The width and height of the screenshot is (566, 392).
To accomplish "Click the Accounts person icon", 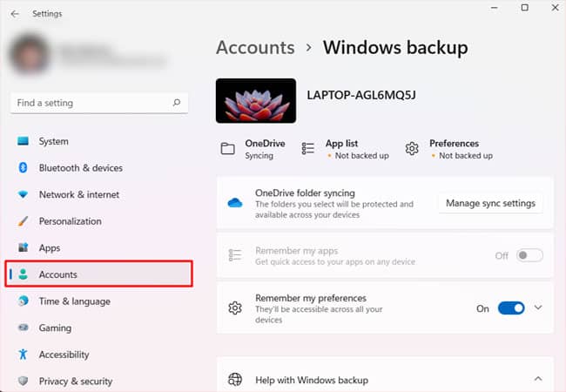I will [x=24, y=274].
